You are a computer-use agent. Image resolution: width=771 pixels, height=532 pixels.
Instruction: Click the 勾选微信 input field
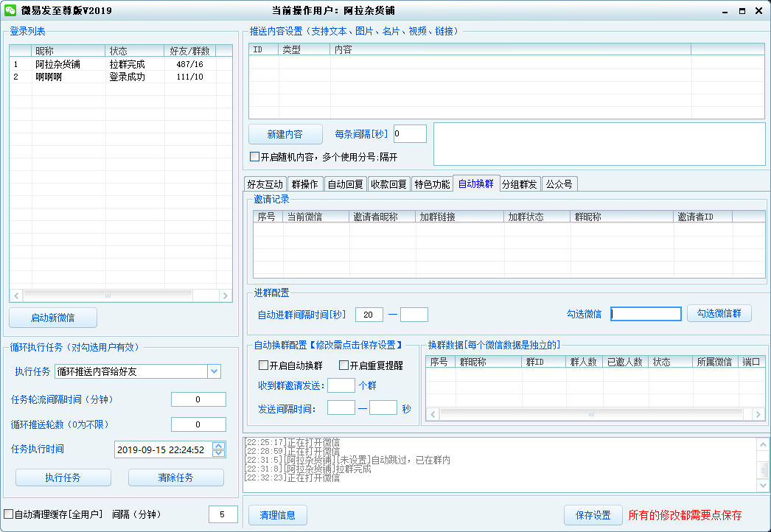(x=646, y=314)
